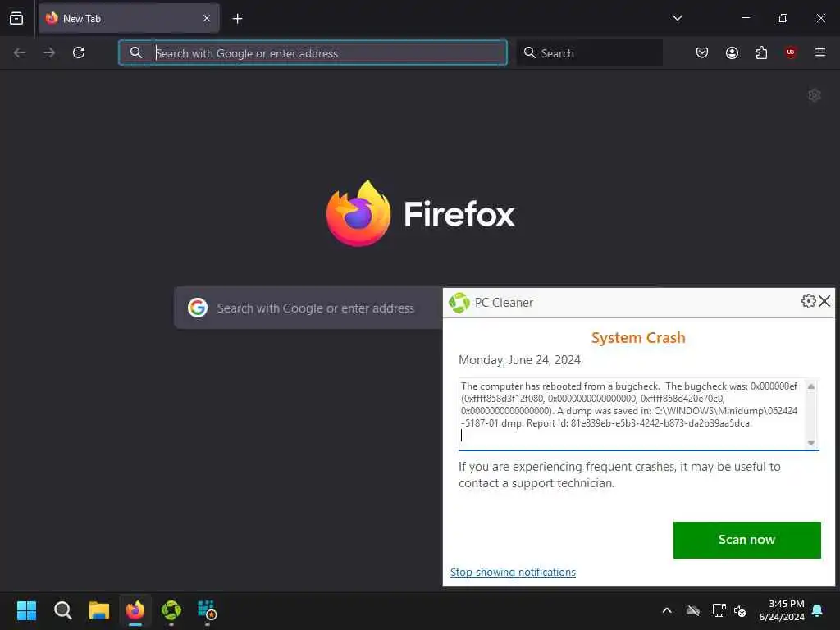The height and width of the screenshot is (630, 840).
Task: Click the PC Cleaner logo in popup
Action: click(459, 303)
